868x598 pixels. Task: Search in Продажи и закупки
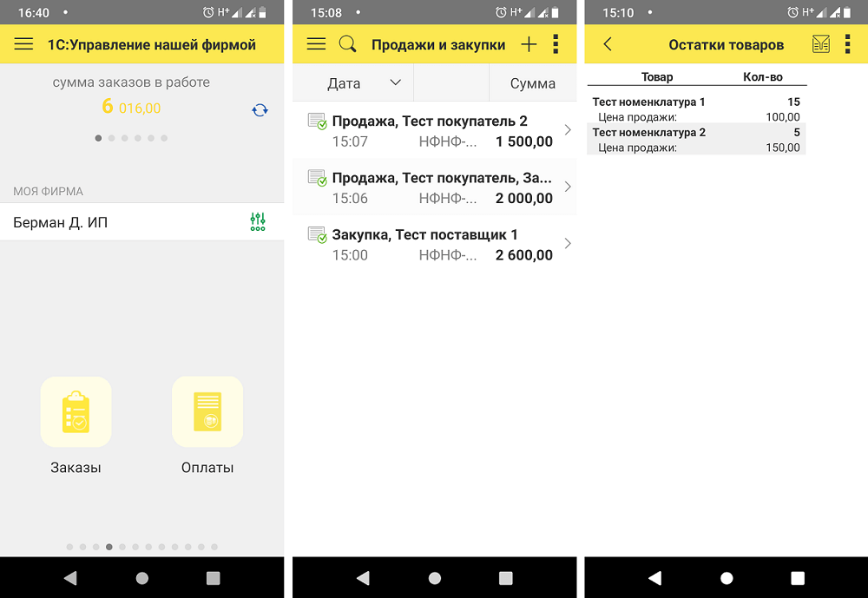coord(348,43)
